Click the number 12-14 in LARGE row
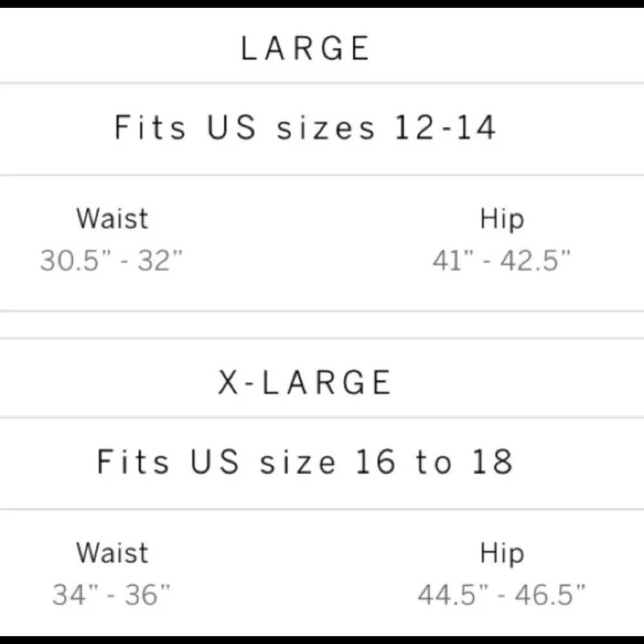The height and width of the screenshot is (644, 644). (445, 128)
